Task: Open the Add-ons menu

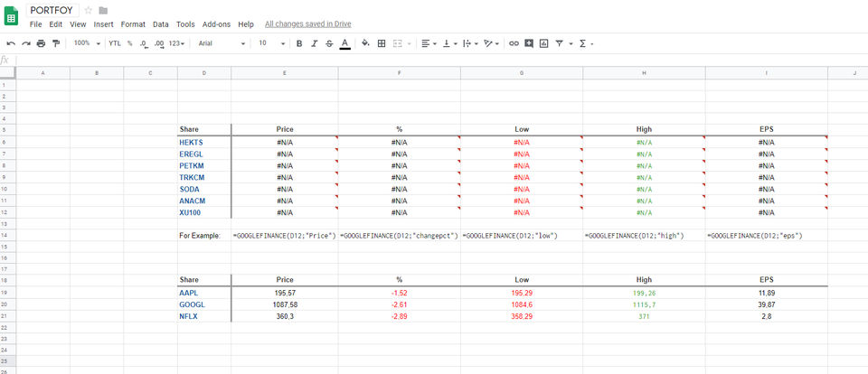Action: point(216,24)
